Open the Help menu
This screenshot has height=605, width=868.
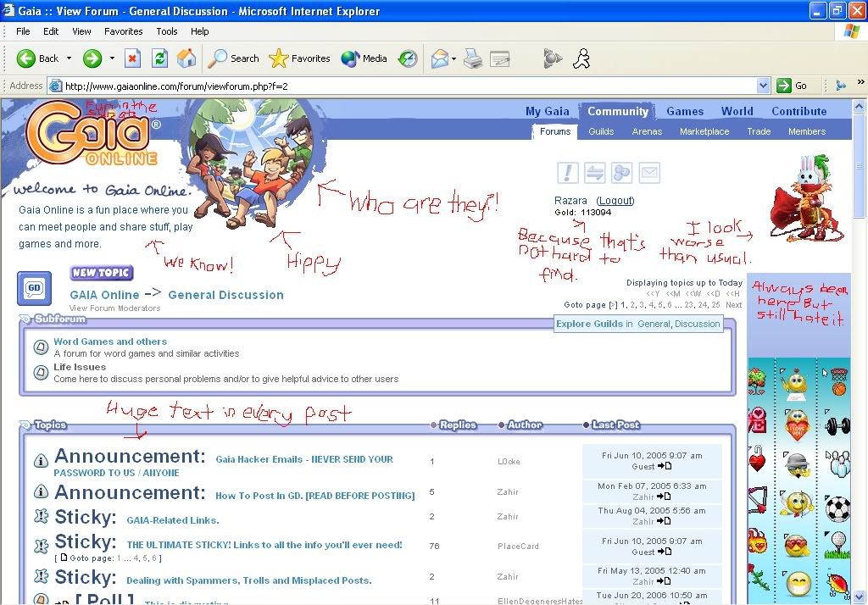200,31
